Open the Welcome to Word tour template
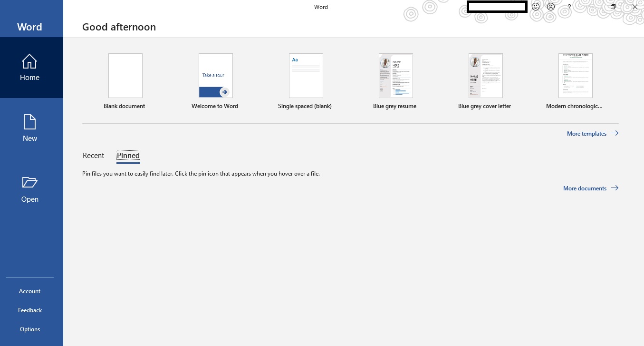Viewport: 644px width, 346px height. click(x=215, y=81)
